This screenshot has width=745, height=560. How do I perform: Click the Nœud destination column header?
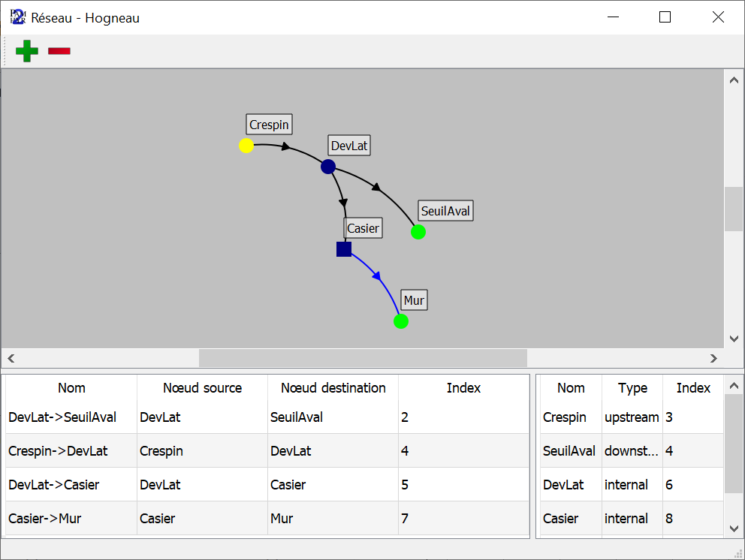pyautogui.click(x=333, y=388)
